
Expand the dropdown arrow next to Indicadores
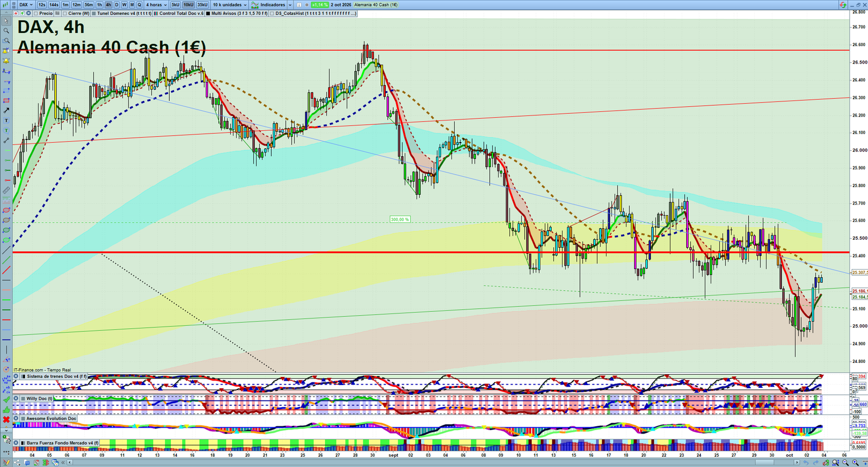[290, 4]
